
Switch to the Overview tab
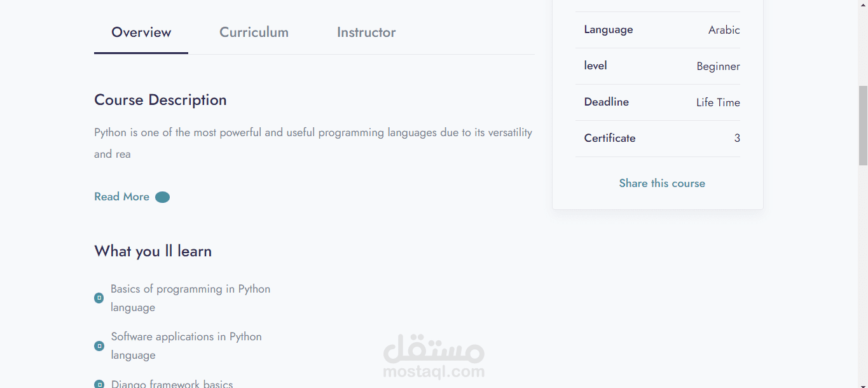coord(141,32)
